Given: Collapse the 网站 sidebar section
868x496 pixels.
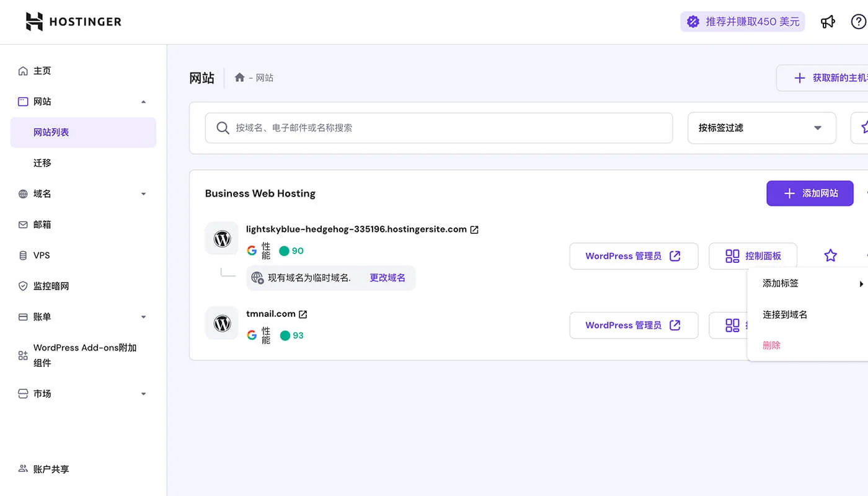Looking at the screenshot, I should (x=144, y=101).
